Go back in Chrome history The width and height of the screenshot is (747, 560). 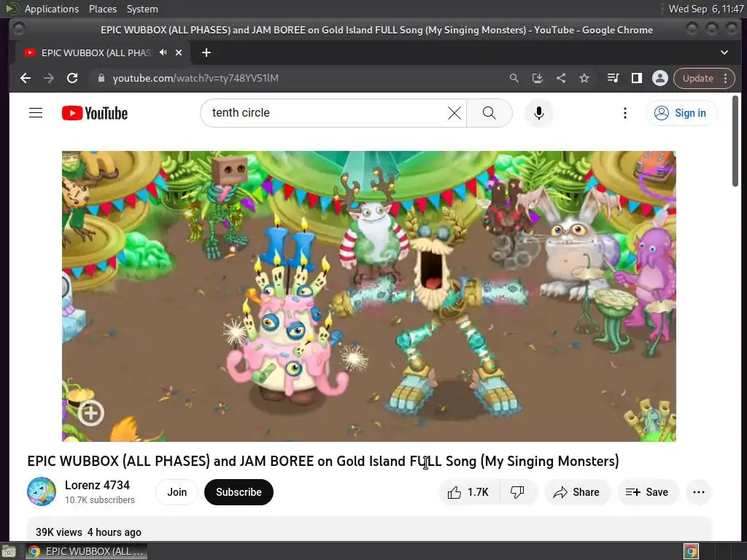click(x=26, y=78)
